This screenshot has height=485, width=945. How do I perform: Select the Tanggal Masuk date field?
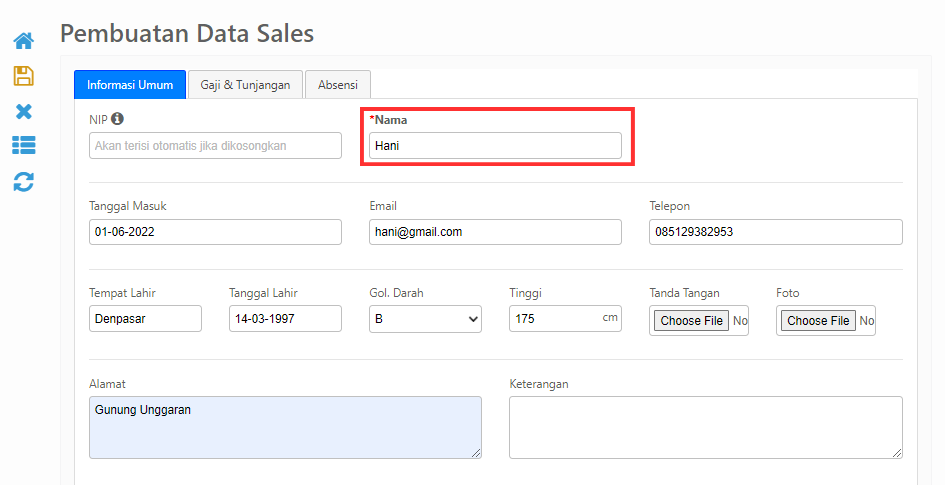point(215,232)
